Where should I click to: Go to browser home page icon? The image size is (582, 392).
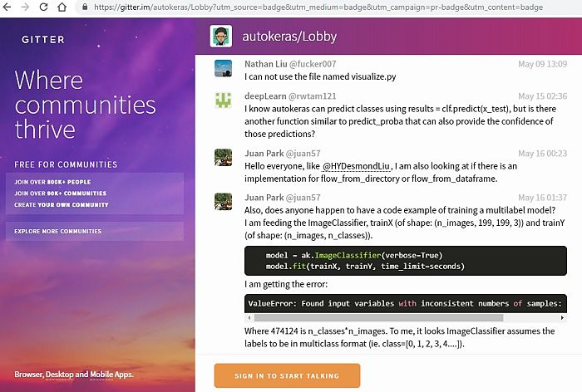pos(62,7)
